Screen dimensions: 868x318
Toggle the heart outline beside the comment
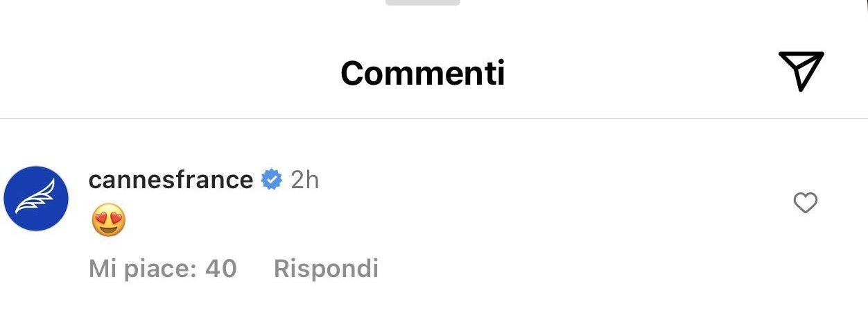click(x=805, y=203)
